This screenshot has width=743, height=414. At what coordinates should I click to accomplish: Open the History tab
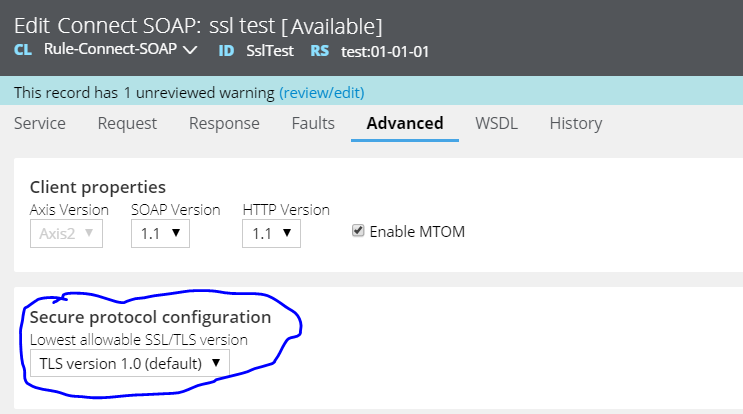click(576, 123)
